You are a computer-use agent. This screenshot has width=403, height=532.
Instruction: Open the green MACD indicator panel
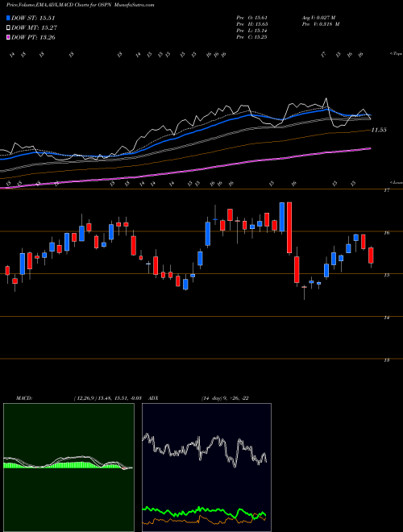click(69, 468)
